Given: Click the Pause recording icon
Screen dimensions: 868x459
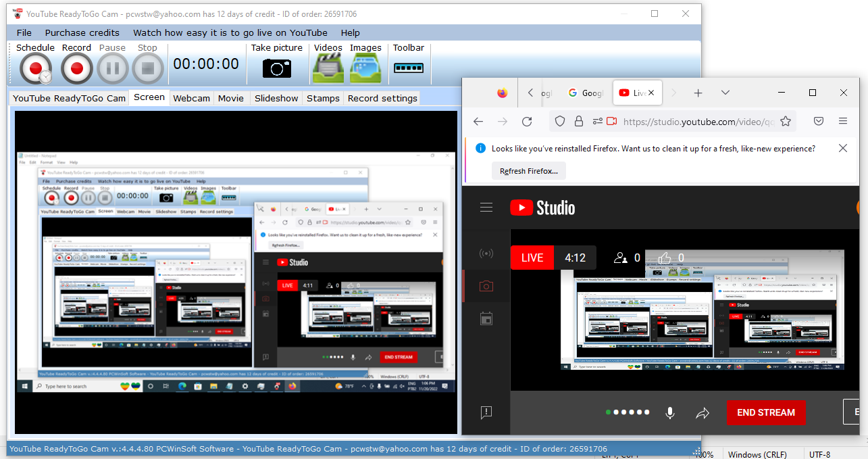Looking at the screenshot, I should [x=112, y=68].
